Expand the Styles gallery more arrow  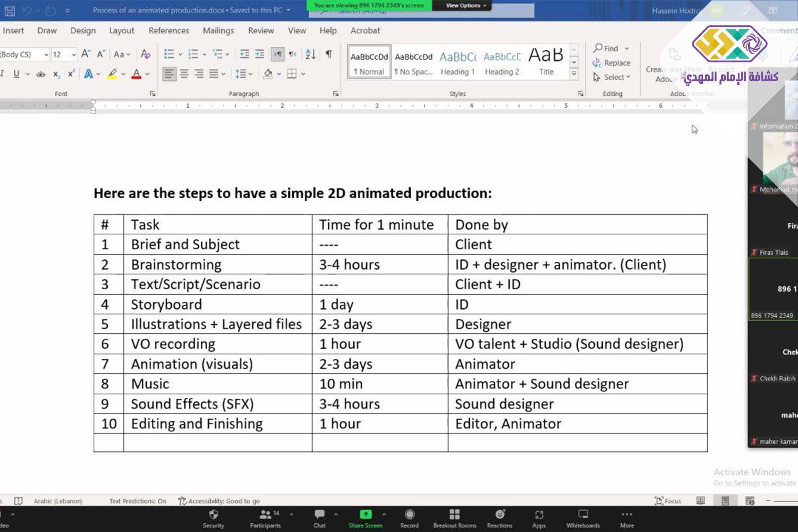pos(574,74)
